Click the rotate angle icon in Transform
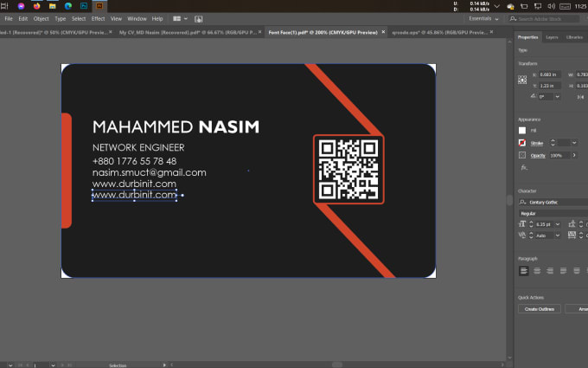588x368 pixels. coord(534,96)
